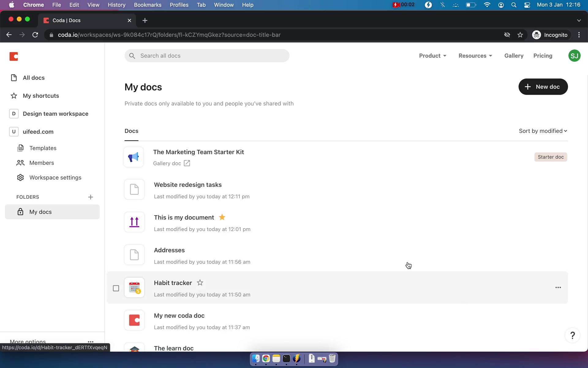Click Habit tracker calendar icon
Viewport: 588px width, 368px height.
[x=134, y=288]
